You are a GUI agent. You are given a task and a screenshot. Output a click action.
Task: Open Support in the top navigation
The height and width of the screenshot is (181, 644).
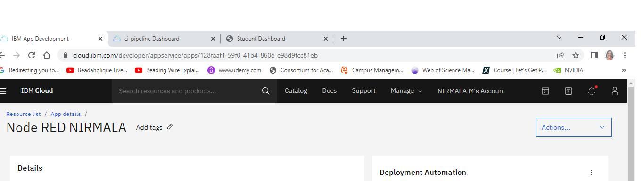coord(363,91)
